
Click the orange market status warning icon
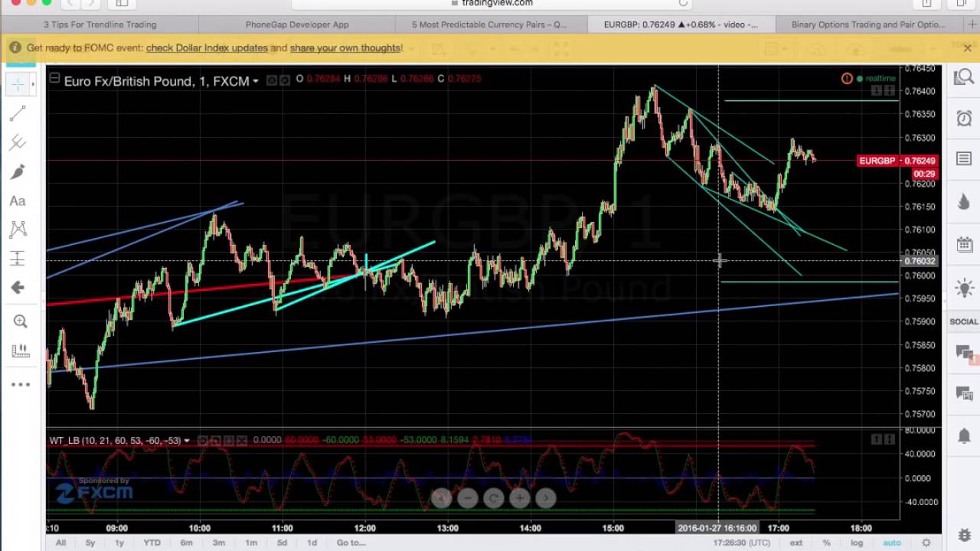(x=847, y=78)
